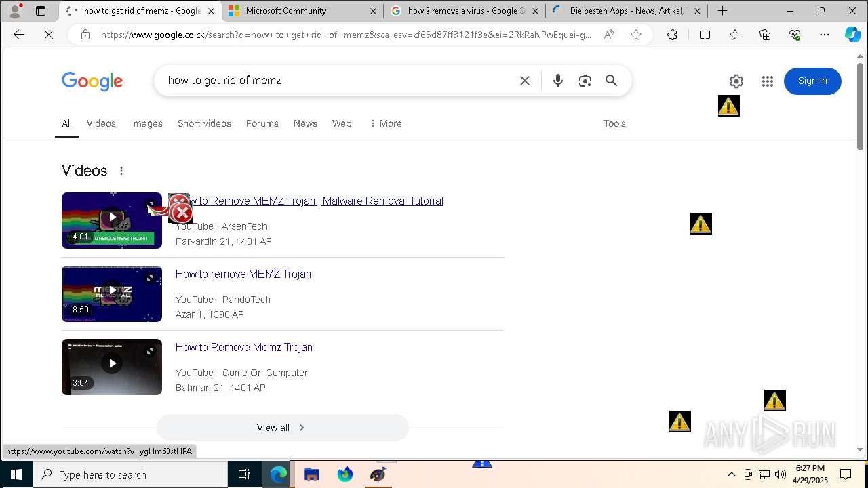
Task: Open Firefox from the taskbar
Action: point(345,474)
